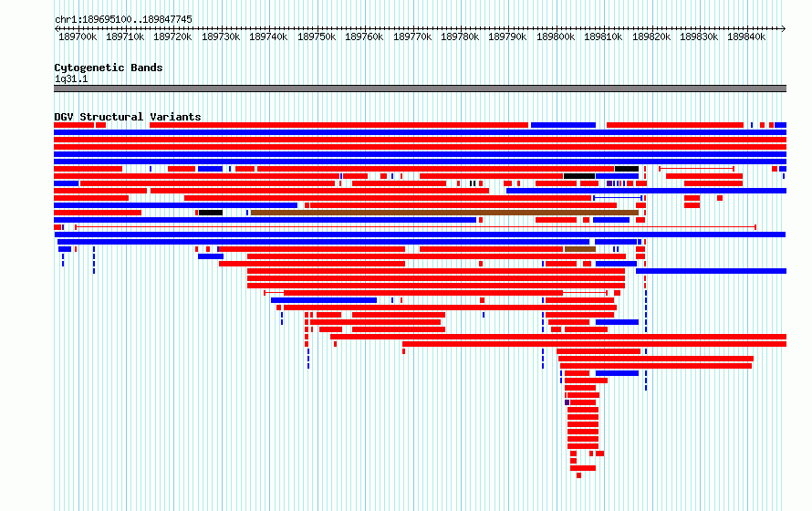Select the thin blue whiskered variant near 189810k

[x=618, y=198]
